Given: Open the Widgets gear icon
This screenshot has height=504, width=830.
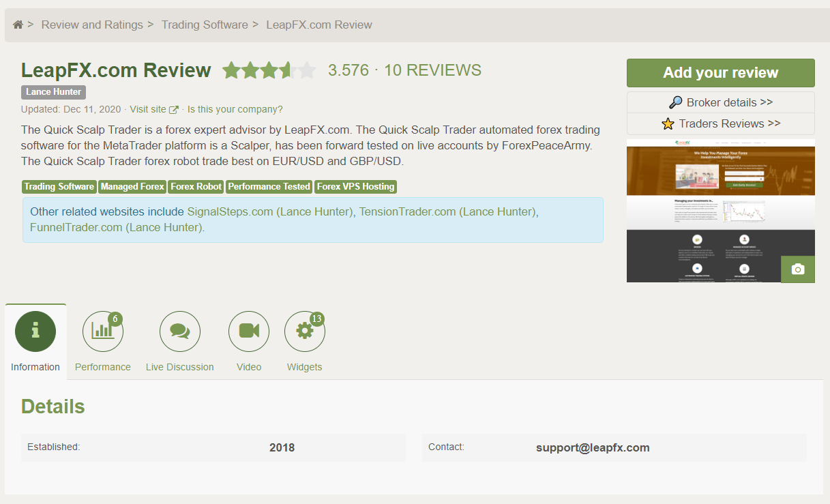Looking at the screenshot, I should tap(304, 331).
